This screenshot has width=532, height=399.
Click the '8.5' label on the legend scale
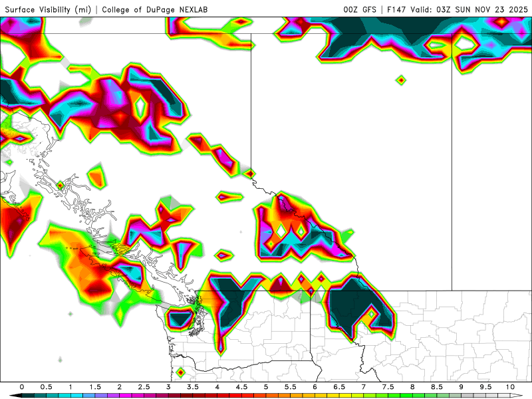437,387
